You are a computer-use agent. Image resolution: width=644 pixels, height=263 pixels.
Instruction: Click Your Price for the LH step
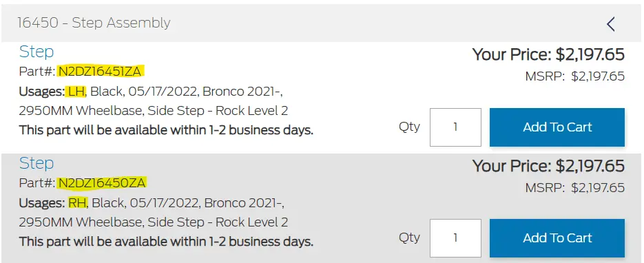point(548,54)
